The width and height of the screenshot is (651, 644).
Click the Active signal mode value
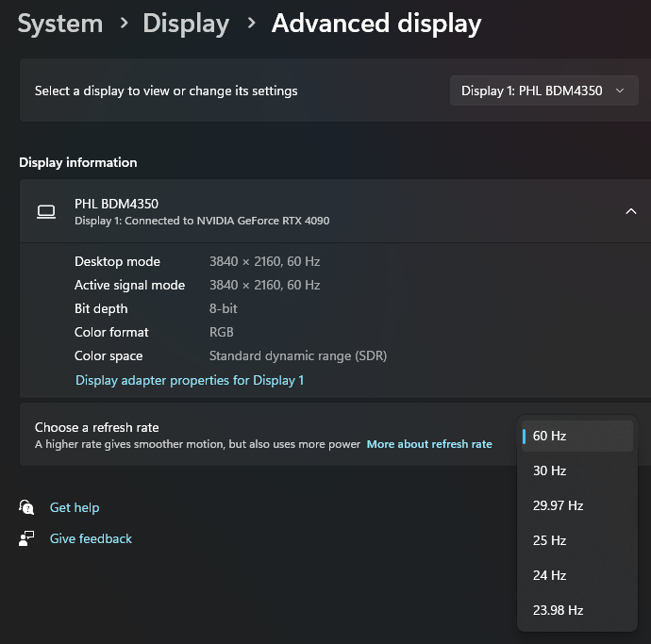(x=264, y=285)
